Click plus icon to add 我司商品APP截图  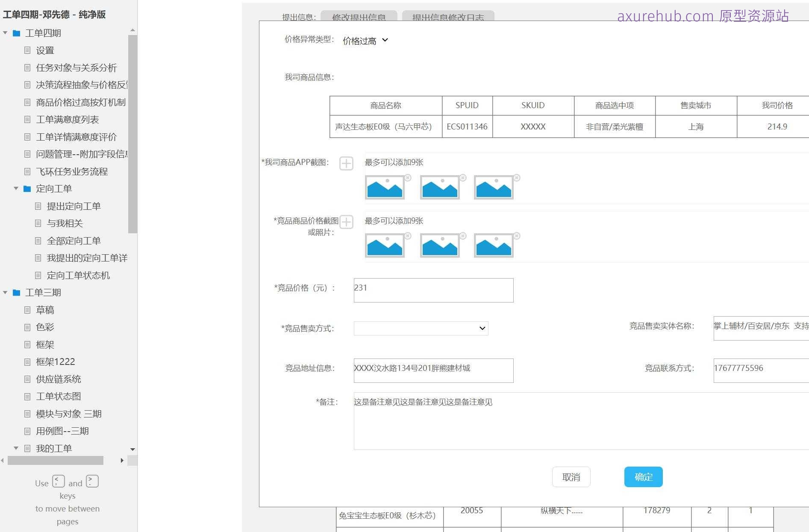346,163
